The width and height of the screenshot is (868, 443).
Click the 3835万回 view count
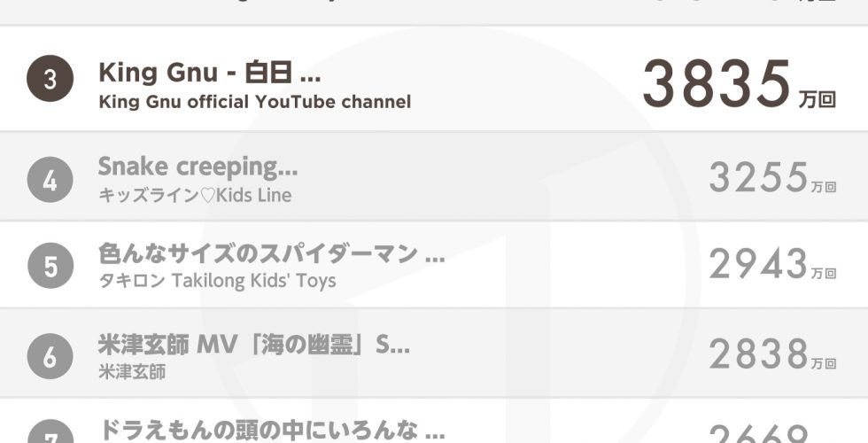pyautogui.click(x=739, y=85)
